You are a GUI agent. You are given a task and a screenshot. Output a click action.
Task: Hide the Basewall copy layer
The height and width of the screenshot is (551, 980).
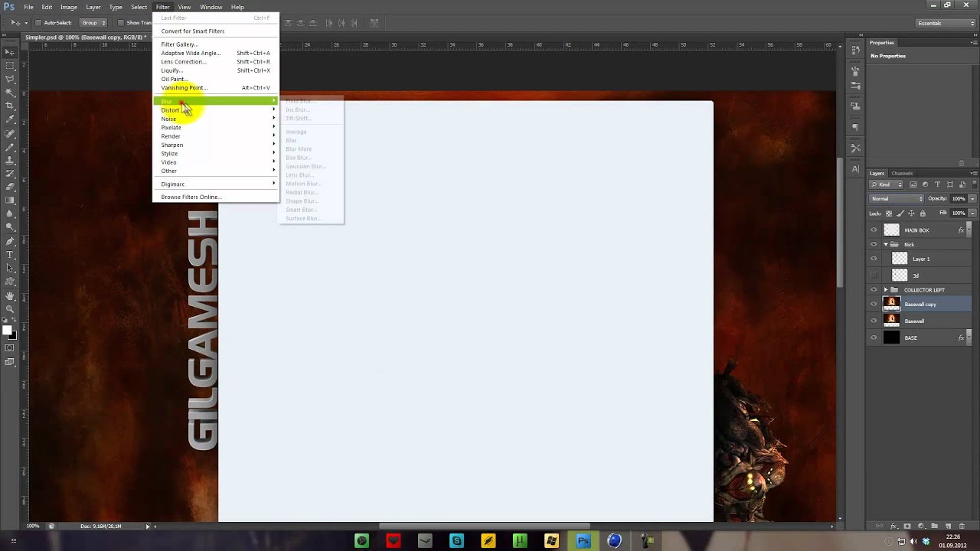click(x=874, y=304)
